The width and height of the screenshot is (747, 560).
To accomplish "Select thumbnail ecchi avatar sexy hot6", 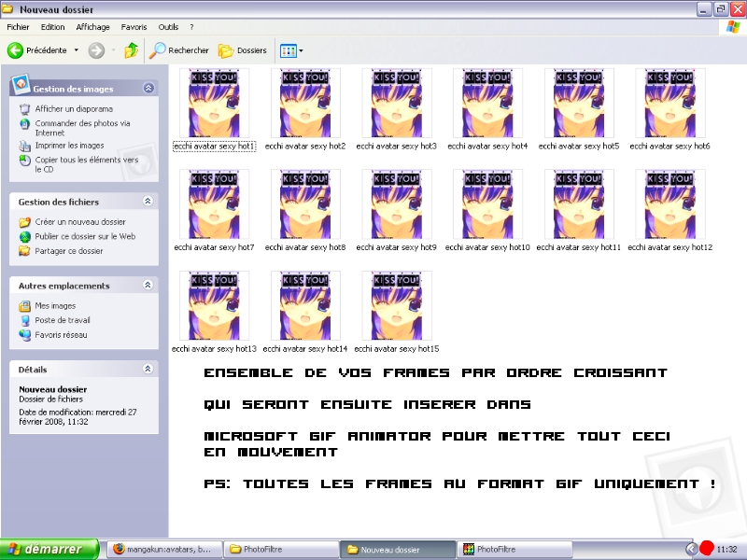I will point(670,103).
